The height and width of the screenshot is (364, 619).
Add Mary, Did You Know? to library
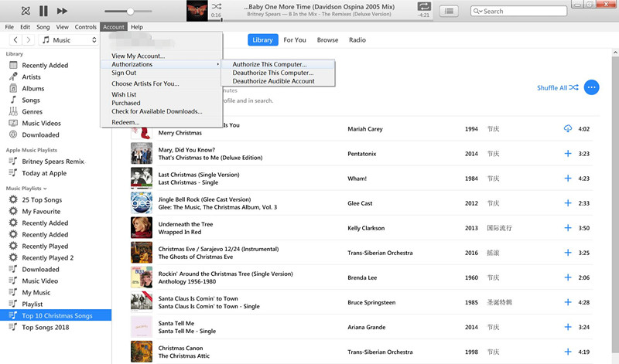[x=568, y=154]
